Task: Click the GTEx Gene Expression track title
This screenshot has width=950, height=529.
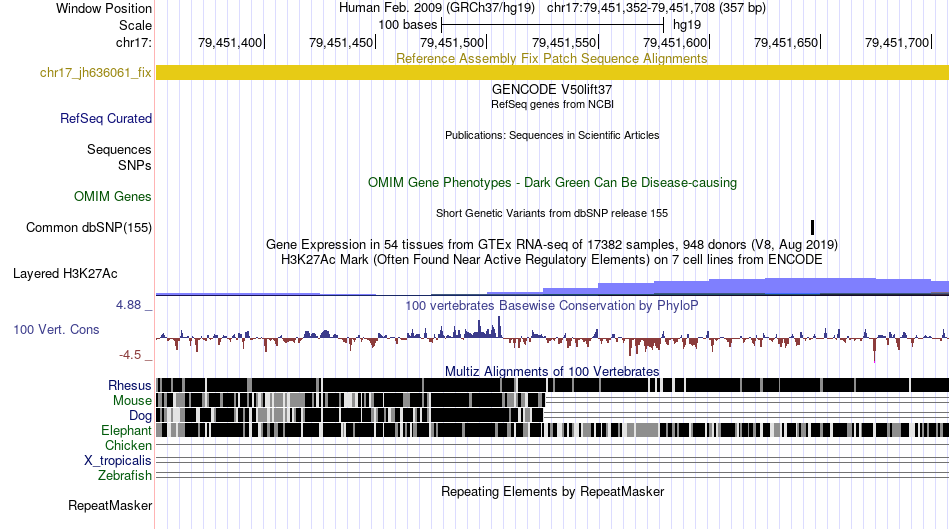Action: [552, 244]
